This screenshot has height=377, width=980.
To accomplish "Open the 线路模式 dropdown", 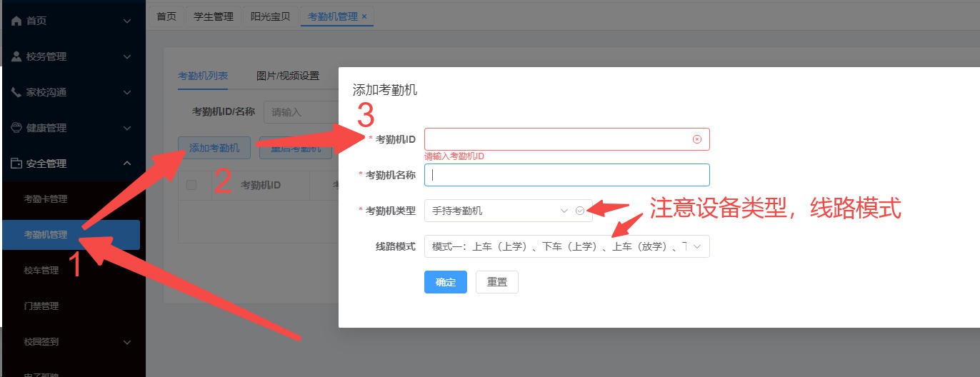I will coord(566,246).
